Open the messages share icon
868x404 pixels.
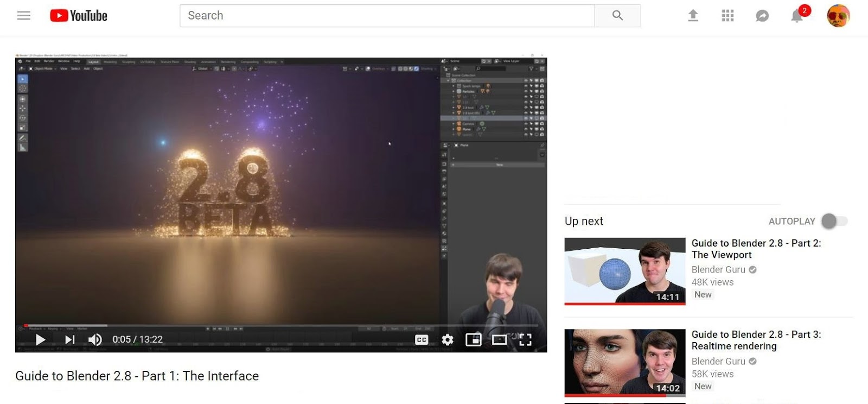coord(762,16)
